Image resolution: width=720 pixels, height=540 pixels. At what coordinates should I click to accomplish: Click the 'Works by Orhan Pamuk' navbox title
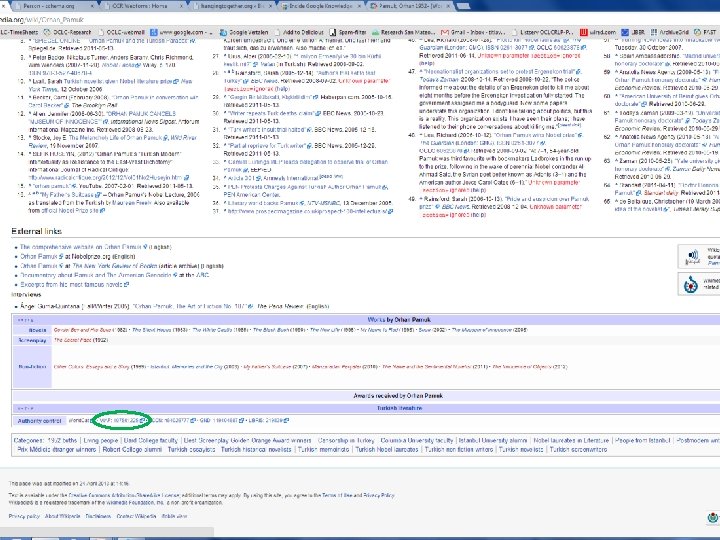[399, 320]
